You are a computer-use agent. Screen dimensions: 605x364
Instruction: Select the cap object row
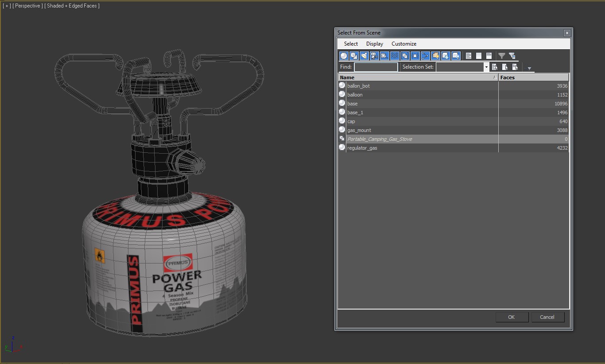[x=454, y=121]
